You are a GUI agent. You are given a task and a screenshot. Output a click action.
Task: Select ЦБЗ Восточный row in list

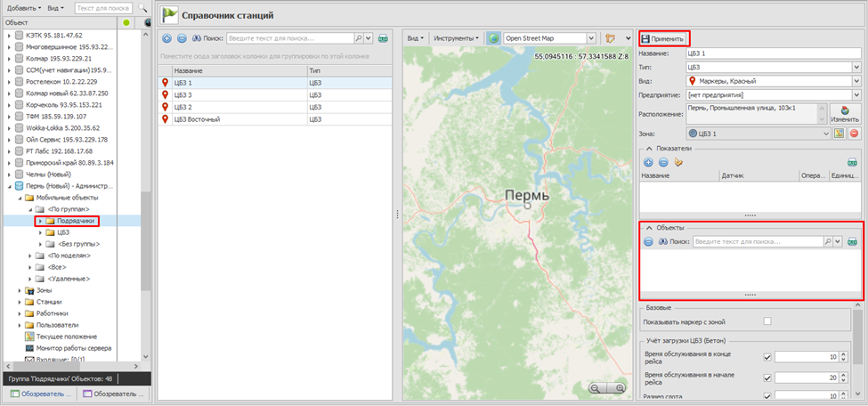(x=196, y=118)
